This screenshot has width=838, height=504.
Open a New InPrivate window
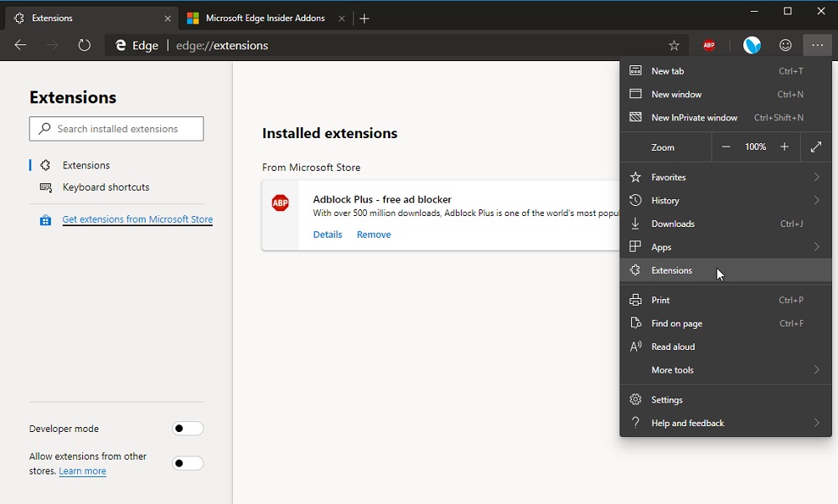[726, 117]
